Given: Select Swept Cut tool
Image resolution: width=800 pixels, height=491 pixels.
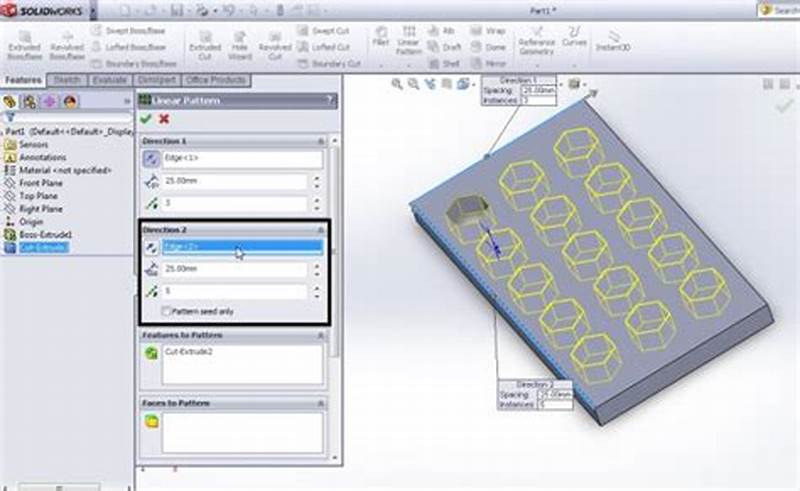Looking at the screenshot, I should [323, 31].
